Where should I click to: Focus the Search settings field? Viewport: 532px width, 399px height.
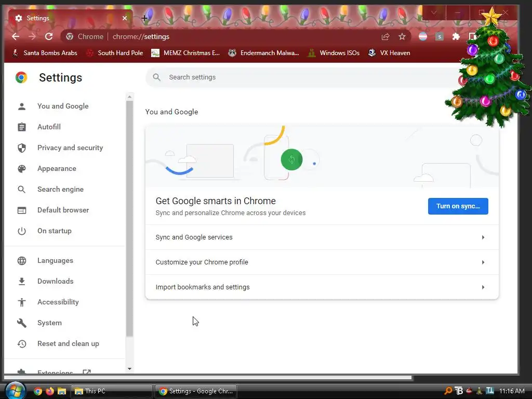pyautogui.click(x=302, y=77)
